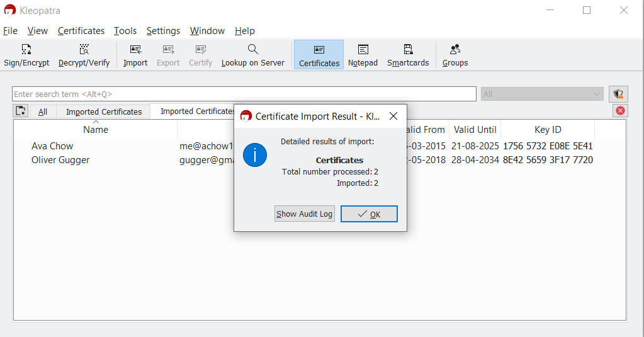The image size is (644, 337).
Task: Close the Certificate Import Result dialog
Action: 393,117
